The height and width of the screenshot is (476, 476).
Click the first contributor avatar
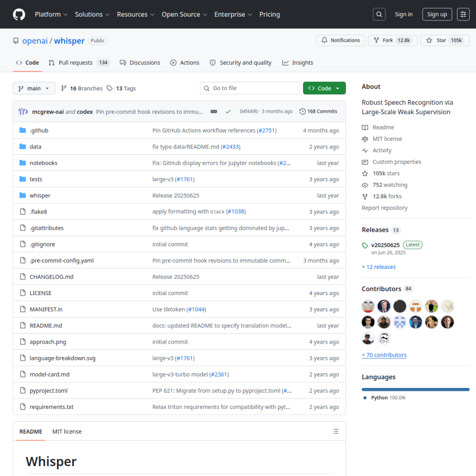pyautogui.click(x=368, y=306)
